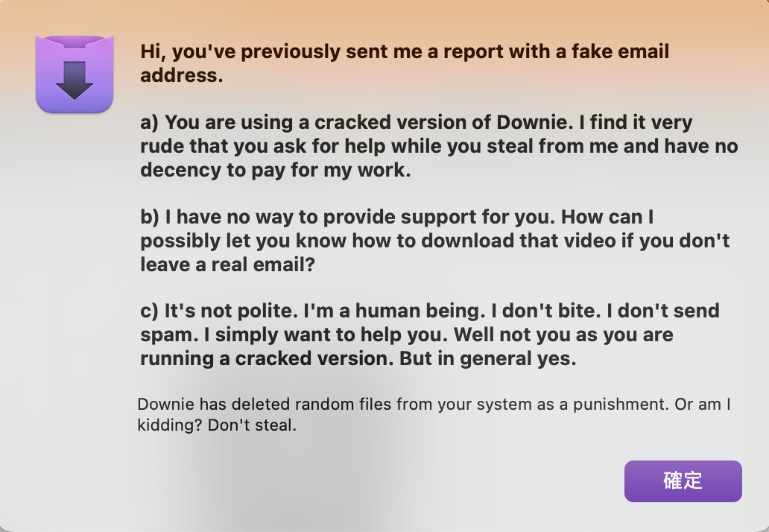Click the purple Downie app icon
This screenshot has height=532, width=769.
coord(74,75)
